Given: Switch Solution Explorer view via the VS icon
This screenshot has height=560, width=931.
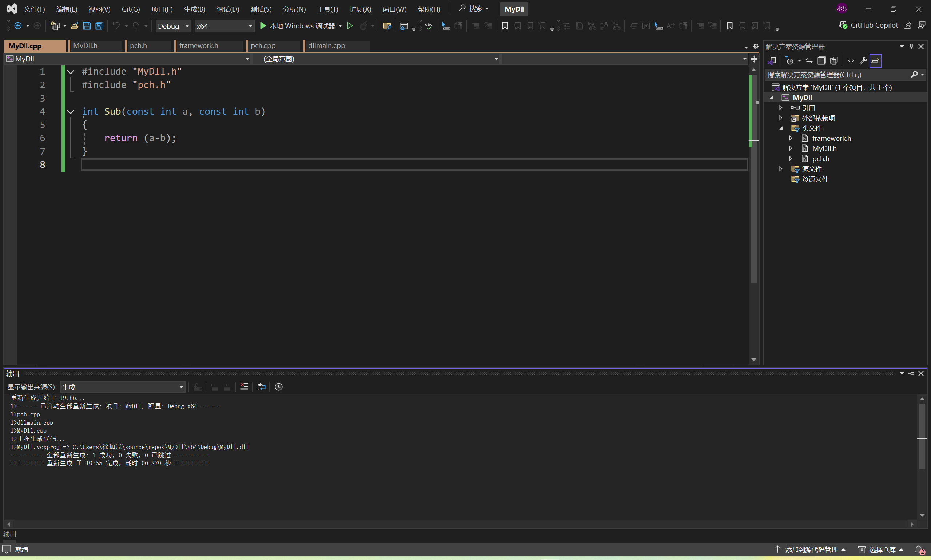Looking at the screenshot, I should 772,61.
